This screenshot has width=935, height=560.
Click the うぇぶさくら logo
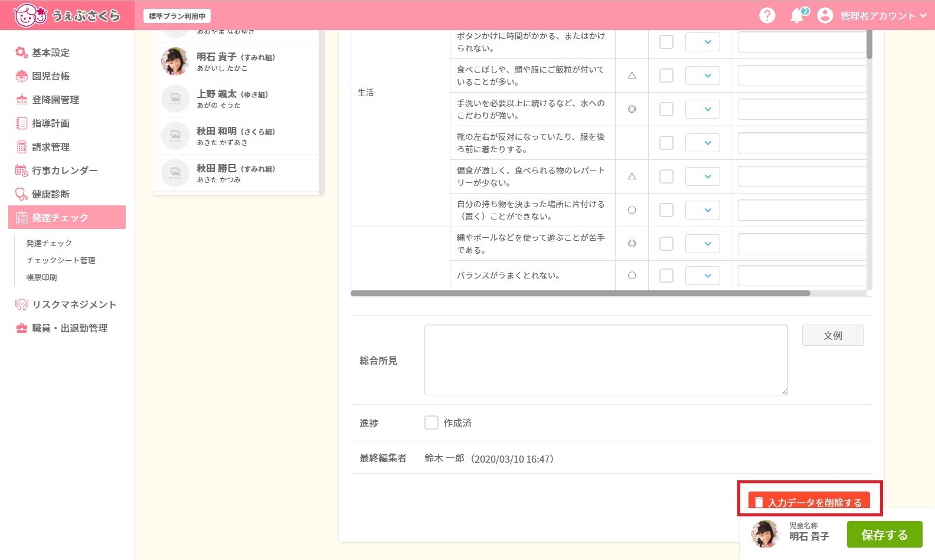point(66,15)
